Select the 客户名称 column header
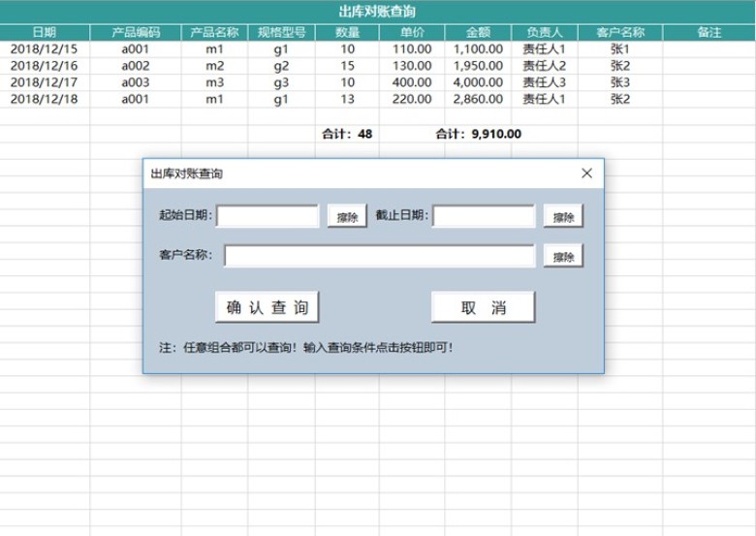 point(620,32)
